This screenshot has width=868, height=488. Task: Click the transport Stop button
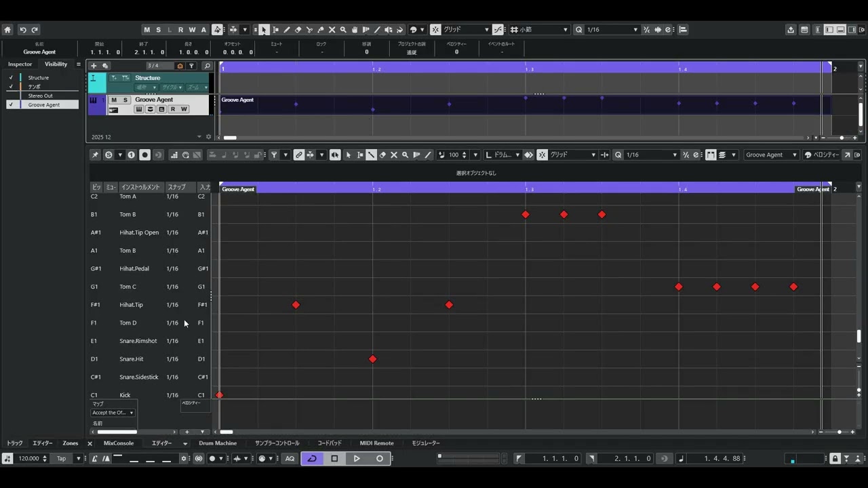[334, 459]
